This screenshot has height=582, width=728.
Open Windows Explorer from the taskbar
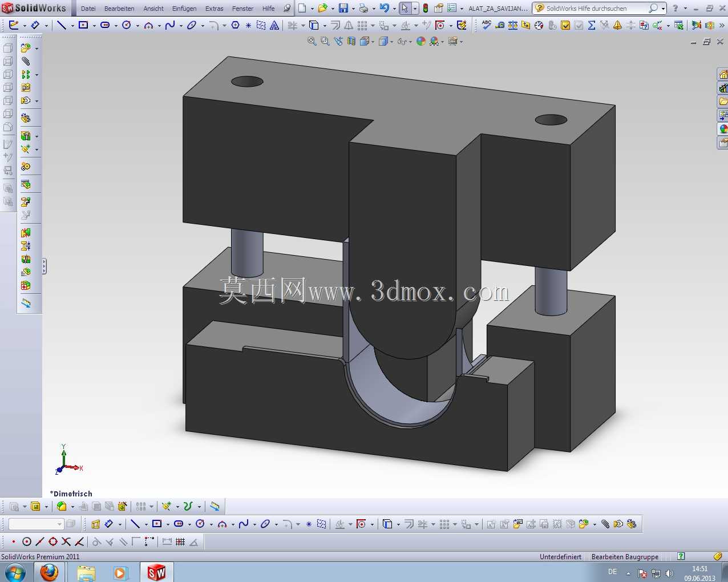tap(86, 572)
